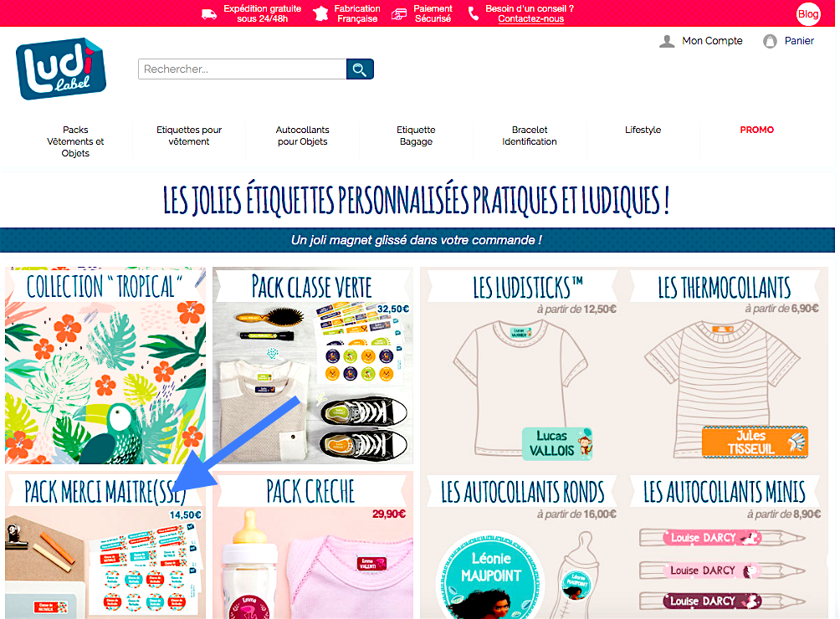Open the Pack Classe Verte tile
This screenshot has height=619, width=840.
point(313,366)
